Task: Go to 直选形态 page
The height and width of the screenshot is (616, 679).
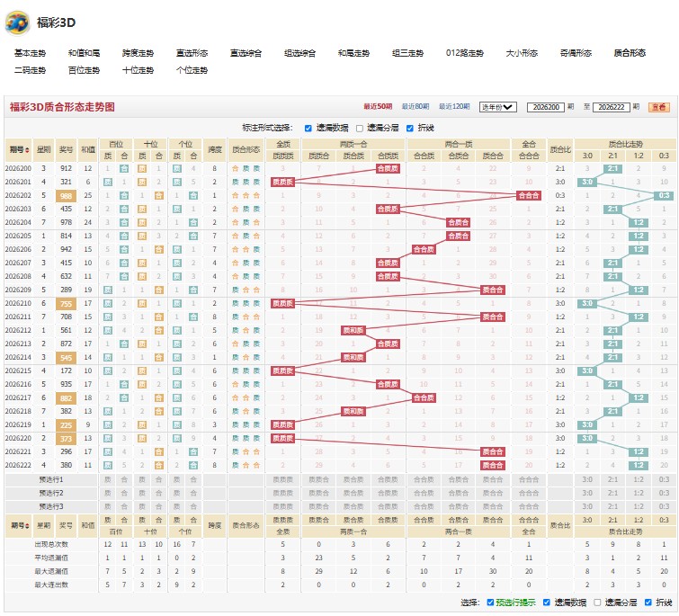Action: coord(192,53)
